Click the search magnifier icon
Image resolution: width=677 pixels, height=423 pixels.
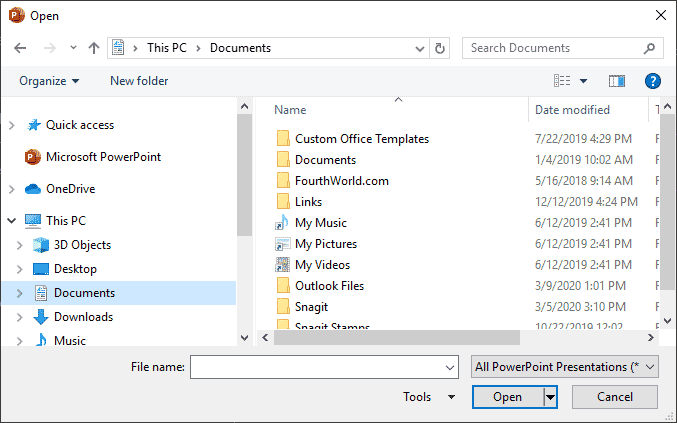coord(650,48)
